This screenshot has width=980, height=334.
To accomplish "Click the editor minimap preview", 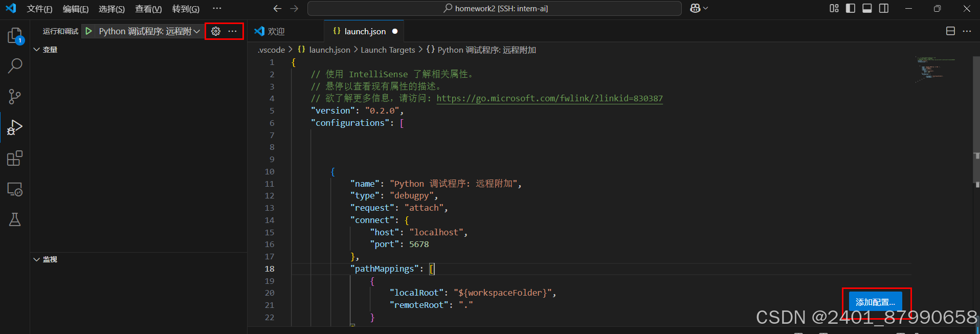I will pyautogui.click(x=936, y=69).
